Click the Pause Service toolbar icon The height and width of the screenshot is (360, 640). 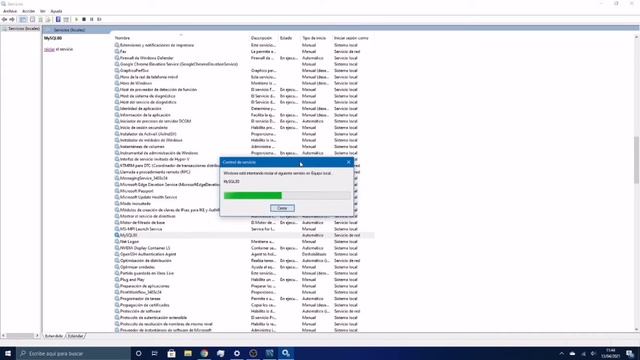tap(92, 19)
